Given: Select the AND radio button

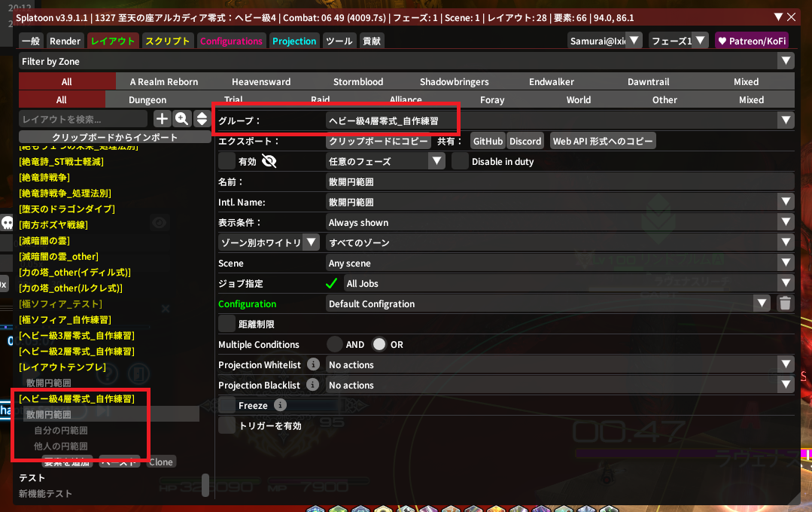Looking at the screenshot, I should 335,344.
